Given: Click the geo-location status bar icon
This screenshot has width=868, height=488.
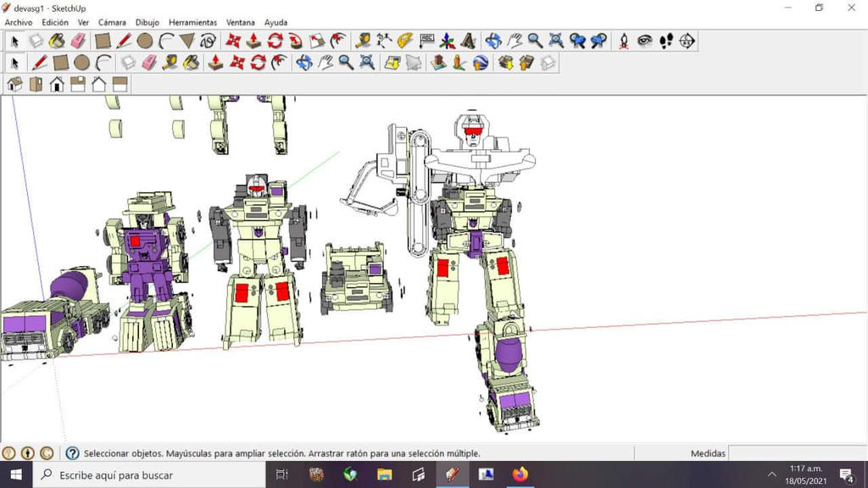Looking at the screenshot, I should coord(8,453).
